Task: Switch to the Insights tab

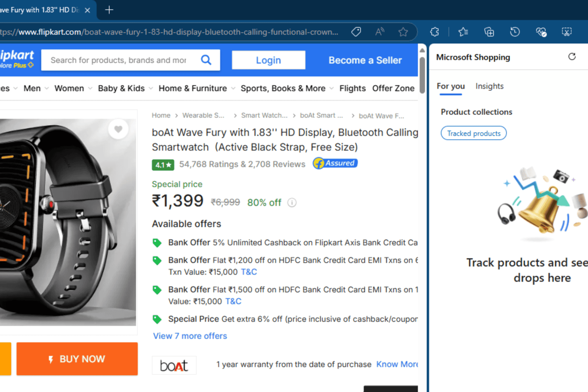Action: pyautogui.click(x=489, y=86)
